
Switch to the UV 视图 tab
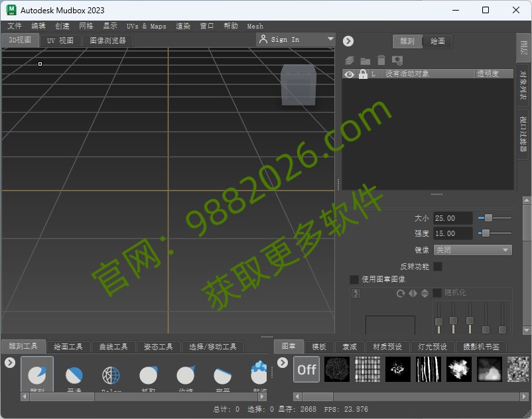(60, 40)
